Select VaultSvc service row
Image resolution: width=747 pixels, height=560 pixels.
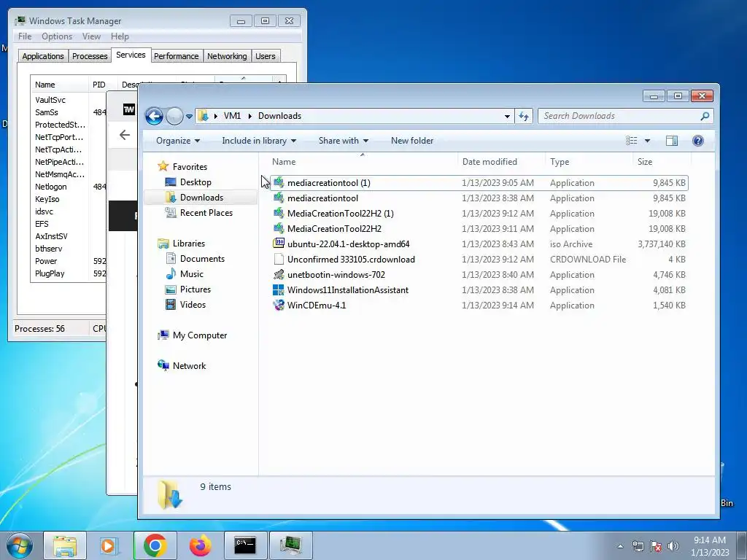pyautogui.click(x=69, y=100)
